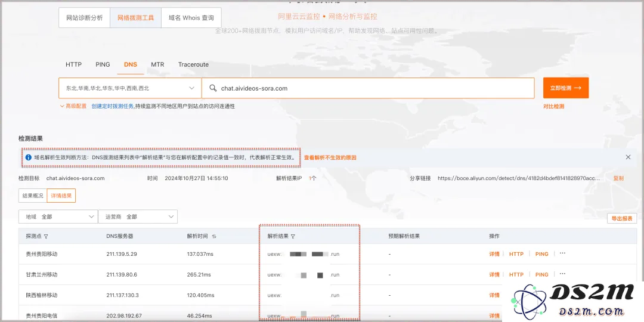The image size is (644, 322).
Task: Focus the domain field containing chat.aivideos-sora.com
Action: coord(367,88)
